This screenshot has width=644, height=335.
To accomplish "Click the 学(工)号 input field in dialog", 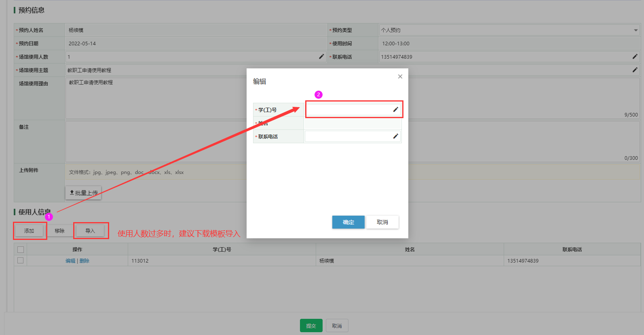I will pos(348,110).
